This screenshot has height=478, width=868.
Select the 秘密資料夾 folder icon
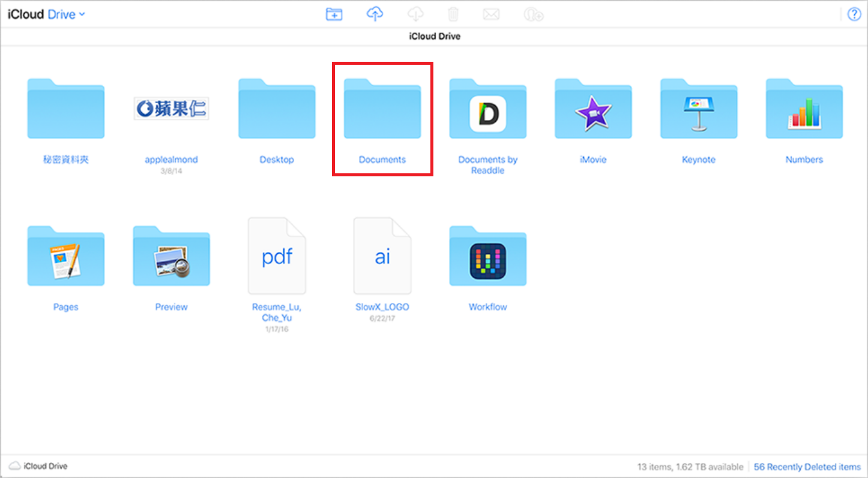tap(66, 109)
